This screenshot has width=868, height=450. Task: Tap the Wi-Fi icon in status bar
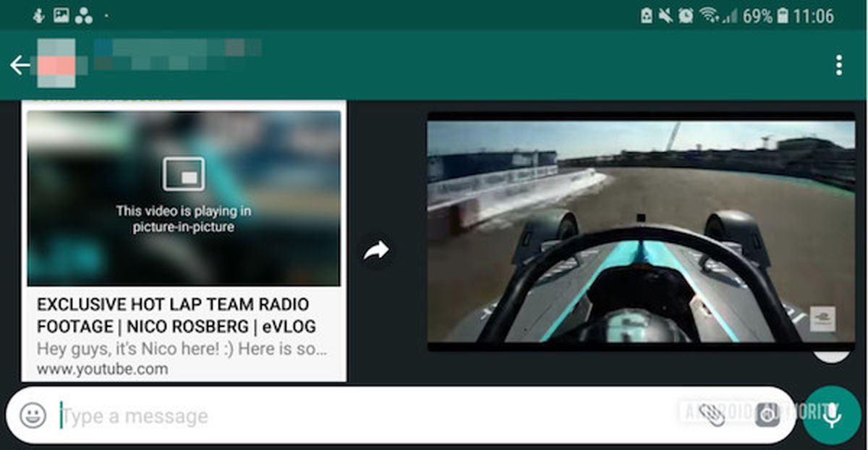[x=709, y=16]
